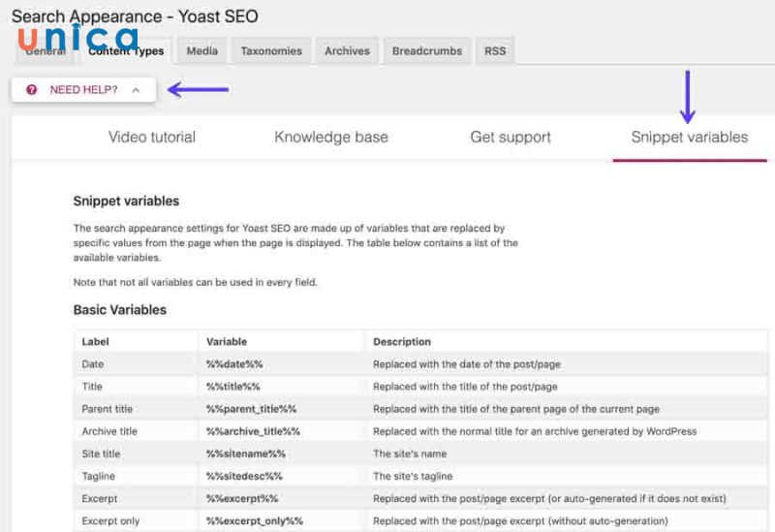This screenshot has height=532, width=775.
Task: Open the General tab
Action: click(x=46, y=51)
